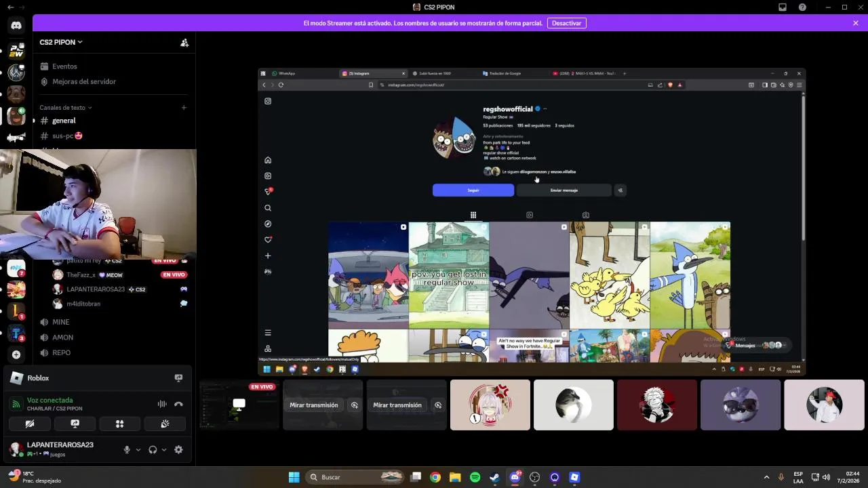
Task: Click the invite people icon beside CS2 PIPON
Action: [184, 42]
